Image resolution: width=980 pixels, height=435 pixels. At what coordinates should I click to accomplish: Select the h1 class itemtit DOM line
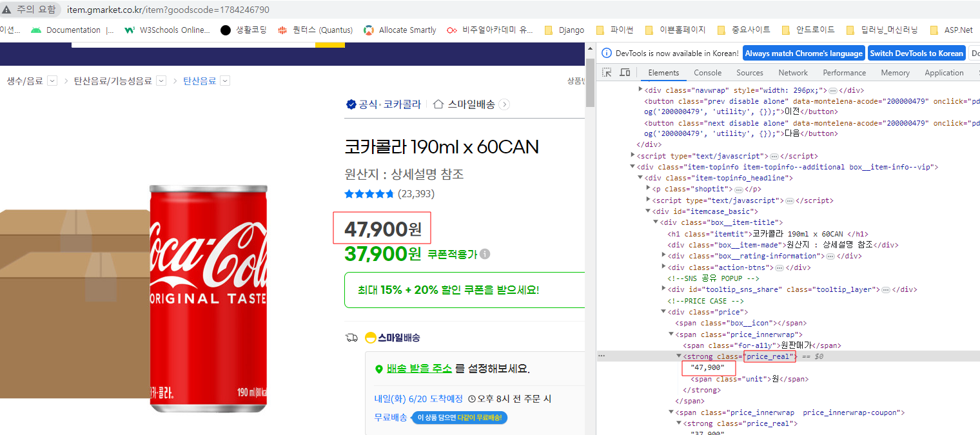click(767, 234)
